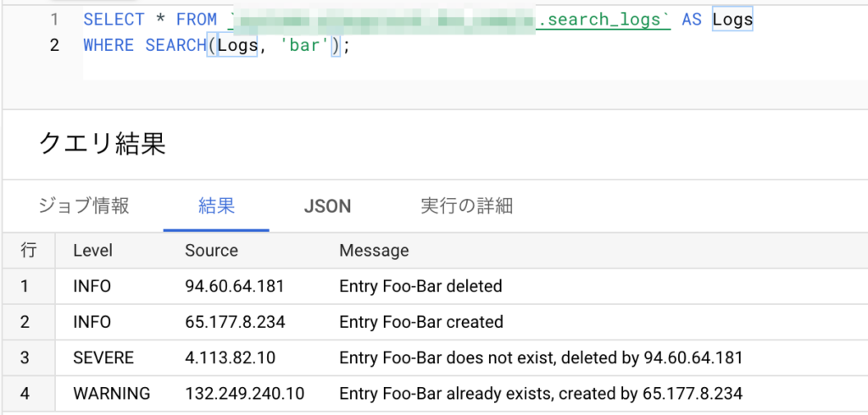Click the Level column header

coord(92,251)
